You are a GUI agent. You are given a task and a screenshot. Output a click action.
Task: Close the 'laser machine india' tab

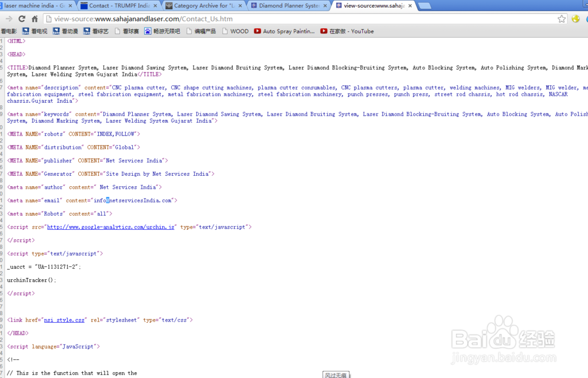tap(70, 6)
